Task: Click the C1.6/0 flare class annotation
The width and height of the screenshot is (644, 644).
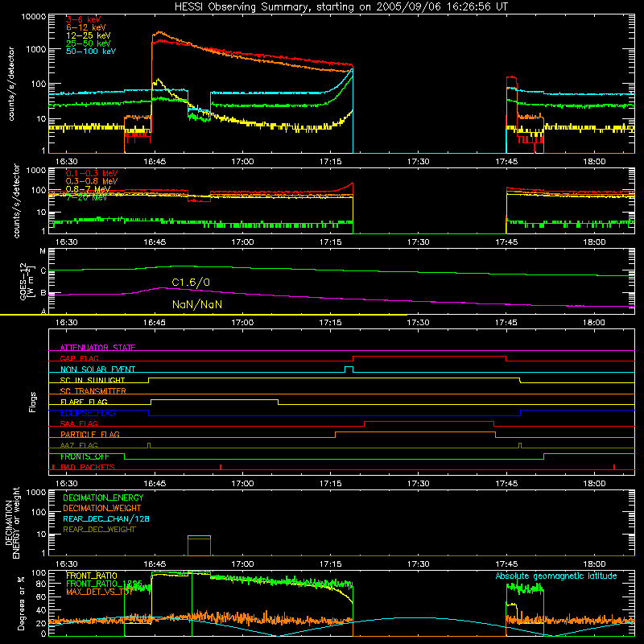Action: (191, 283)
